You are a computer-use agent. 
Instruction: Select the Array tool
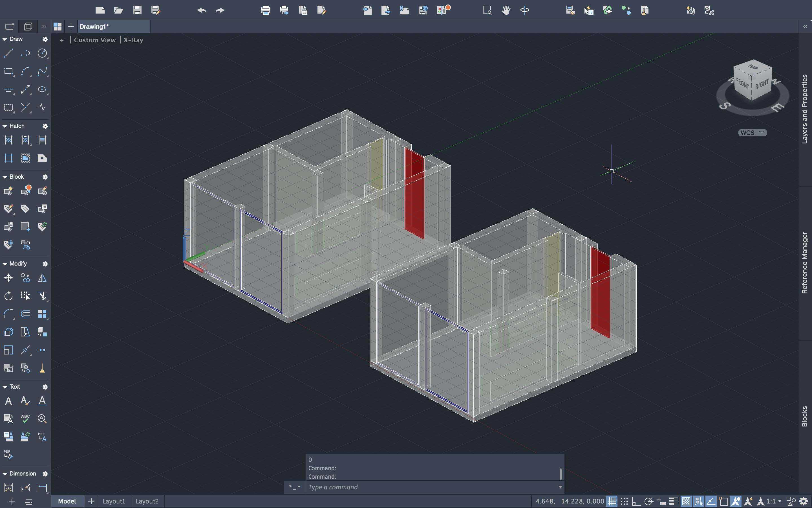click(42, 314)
